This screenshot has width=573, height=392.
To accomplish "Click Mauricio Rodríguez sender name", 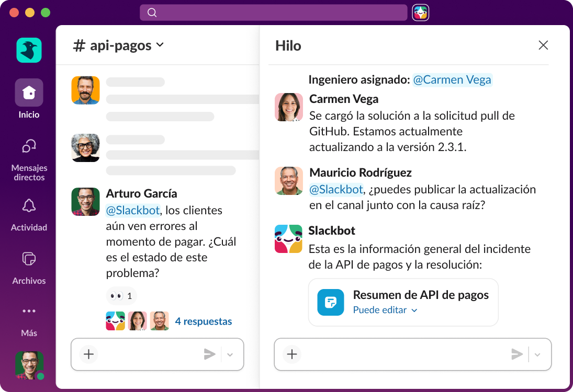I will pos(361,172).
